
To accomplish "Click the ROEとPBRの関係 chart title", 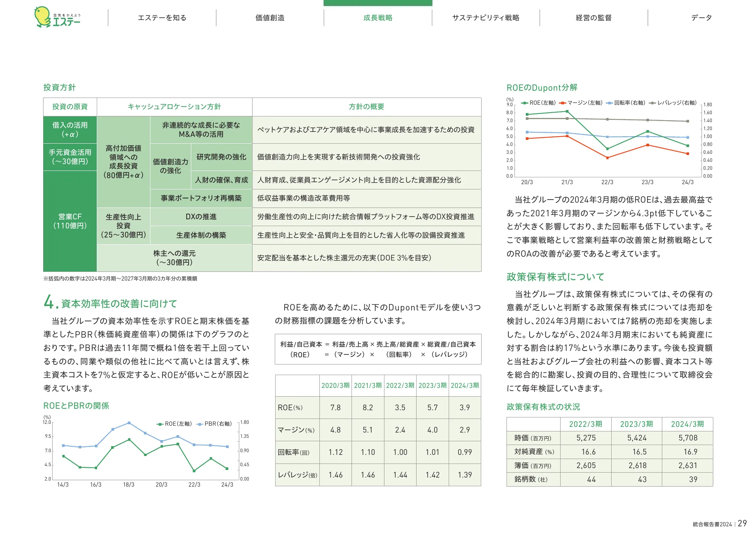I will click(76, 406).
